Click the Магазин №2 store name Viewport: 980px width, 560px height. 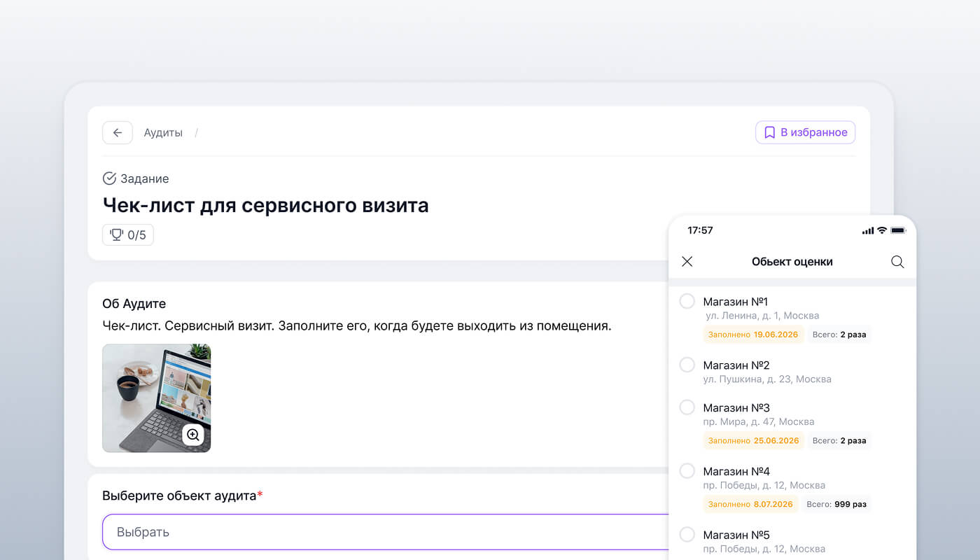736,365
